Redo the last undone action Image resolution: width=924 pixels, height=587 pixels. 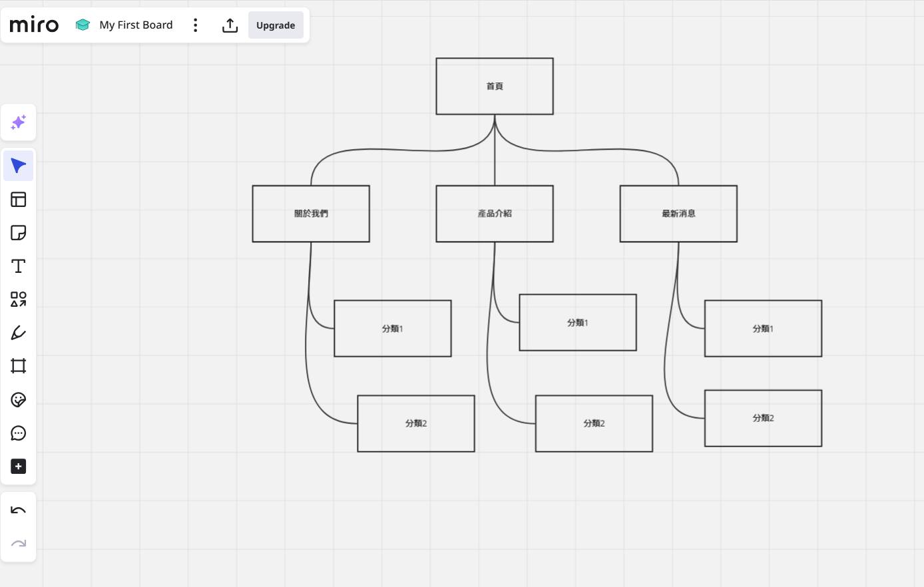pyautogui.click(x=19, y=544)
